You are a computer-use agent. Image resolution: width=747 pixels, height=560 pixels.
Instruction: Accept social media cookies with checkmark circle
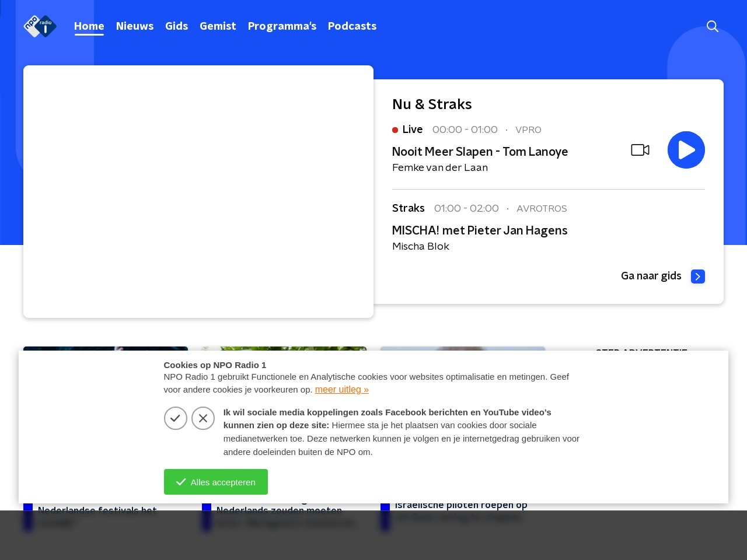click(176, 418)
